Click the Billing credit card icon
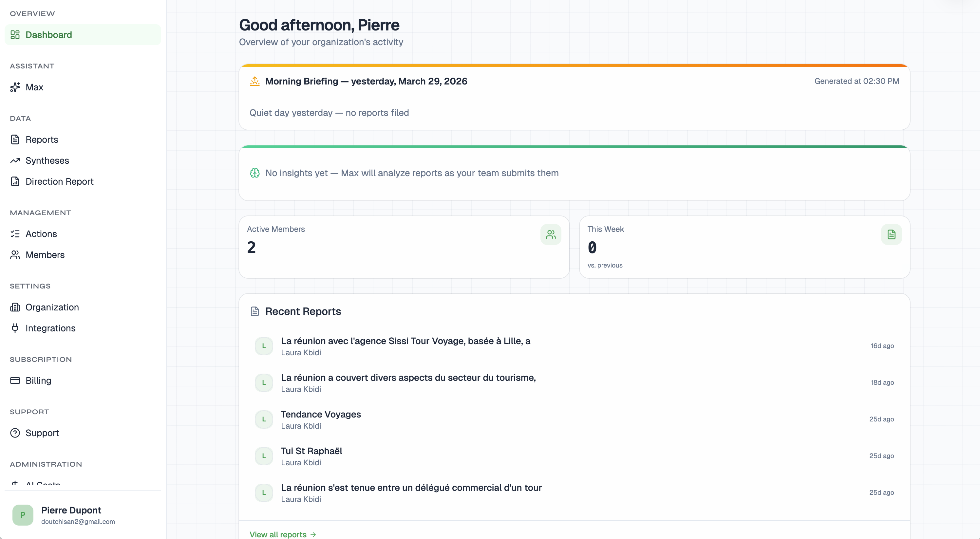980x539 pixels. 15,381
